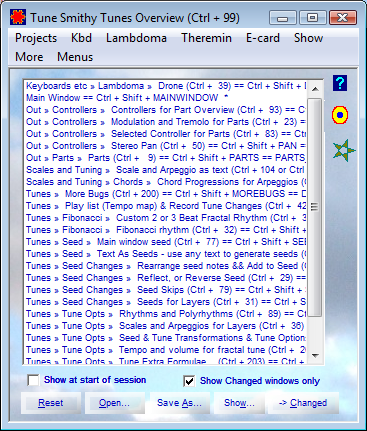Select Reflect, or Reverse Seed row

pyautogui.click(x=166, y=278)
